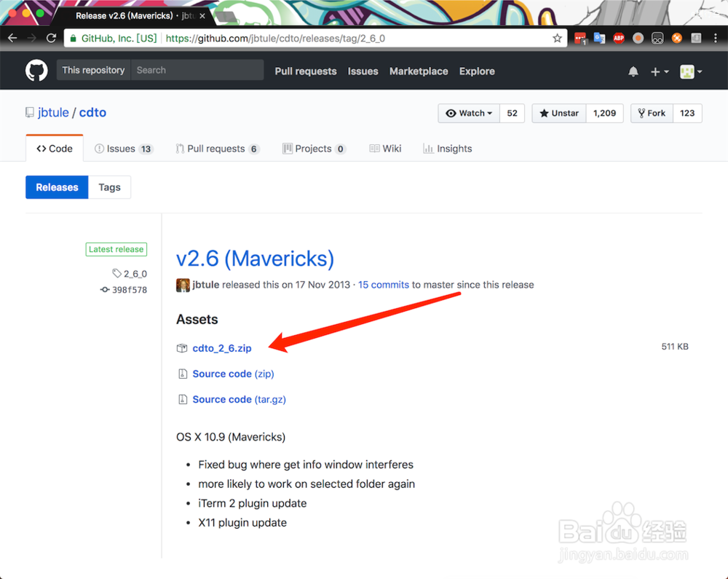
Task: Click the Unstar button
Action: coord(559,114)
